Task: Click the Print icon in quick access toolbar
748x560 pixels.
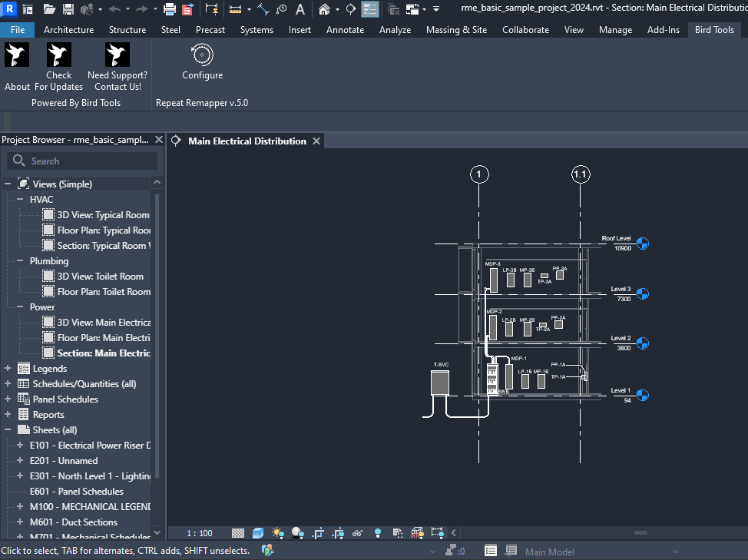Action: 169,9
